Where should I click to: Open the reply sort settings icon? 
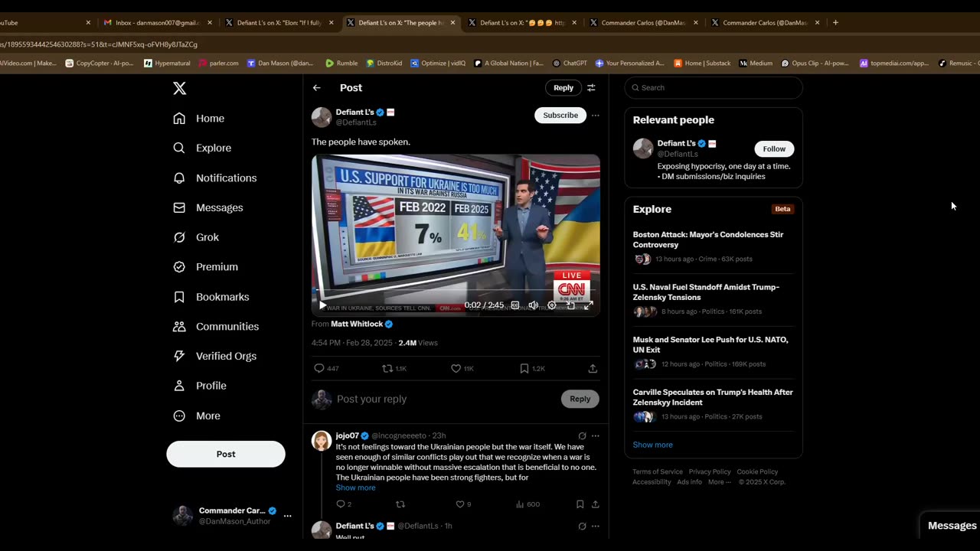tap(591, 88)
